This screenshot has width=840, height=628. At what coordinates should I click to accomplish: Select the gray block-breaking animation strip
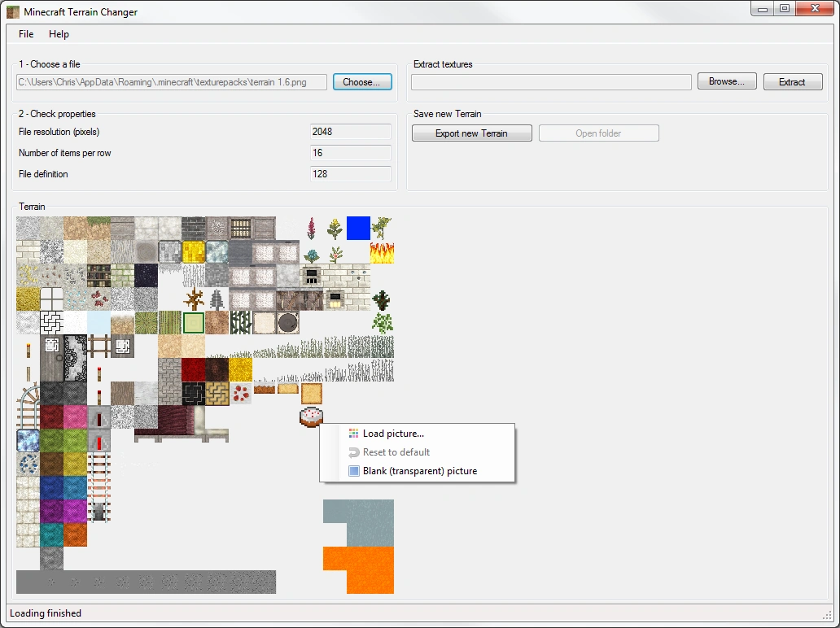[x=146, y=582]
